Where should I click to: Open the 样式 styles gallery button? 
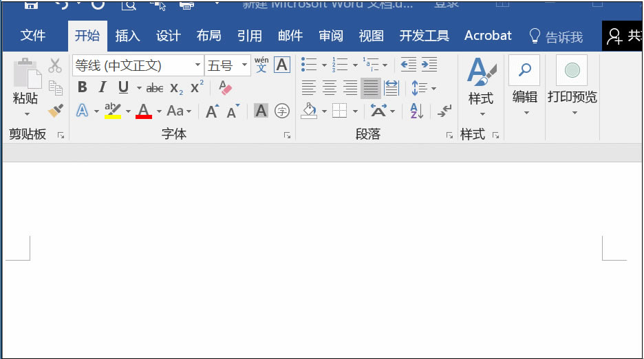click(x=481, y=86)
